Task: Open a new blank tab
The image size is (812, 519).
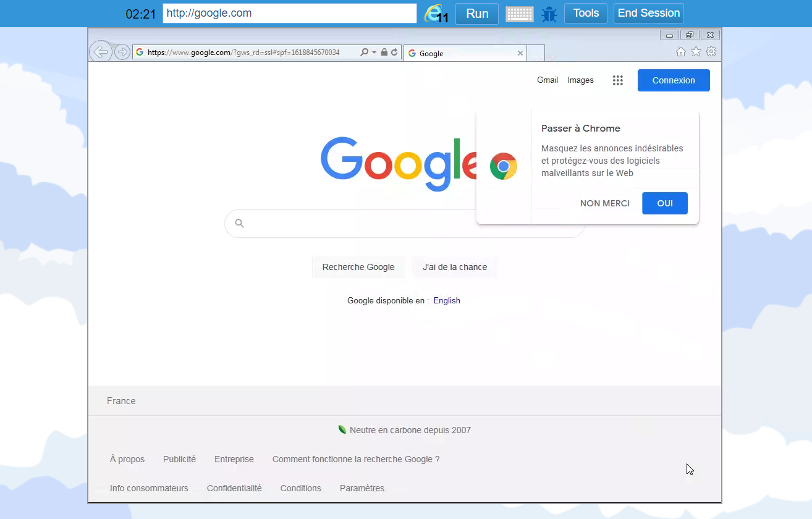Action: [x=536, y=53]
